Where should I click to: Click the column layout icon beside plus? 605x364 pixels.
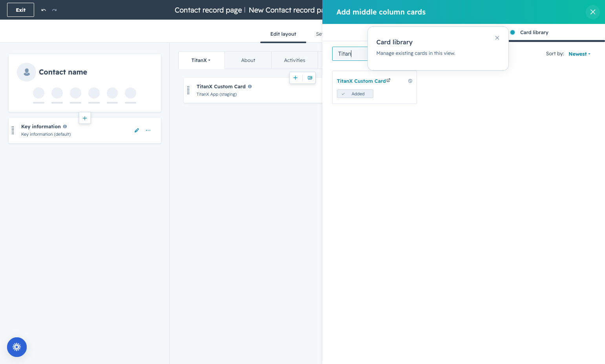310,78
